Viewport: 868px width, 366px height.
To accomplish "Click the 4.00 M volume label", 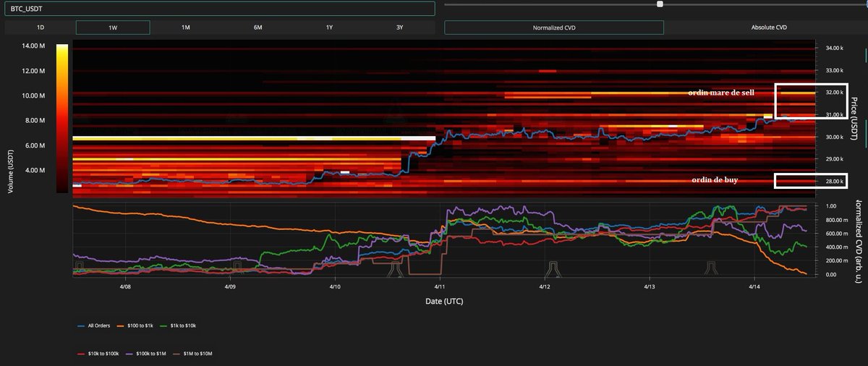I will (36, 170).
